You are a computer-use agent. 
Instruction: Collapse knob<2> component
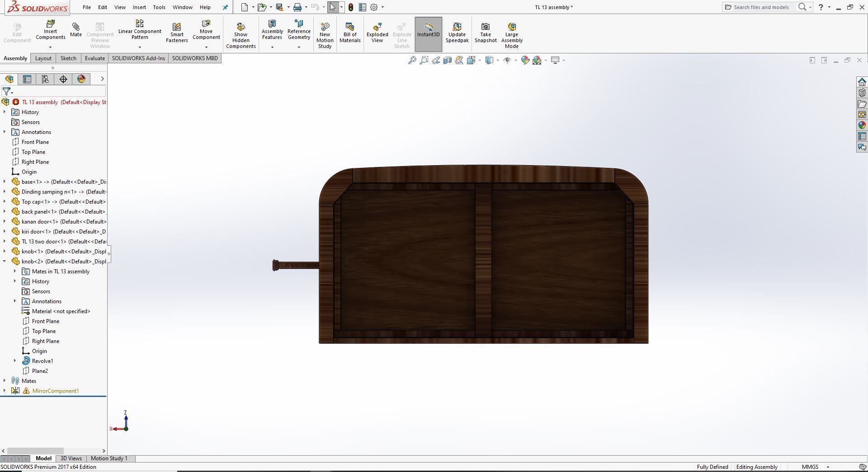pos(5,262)
